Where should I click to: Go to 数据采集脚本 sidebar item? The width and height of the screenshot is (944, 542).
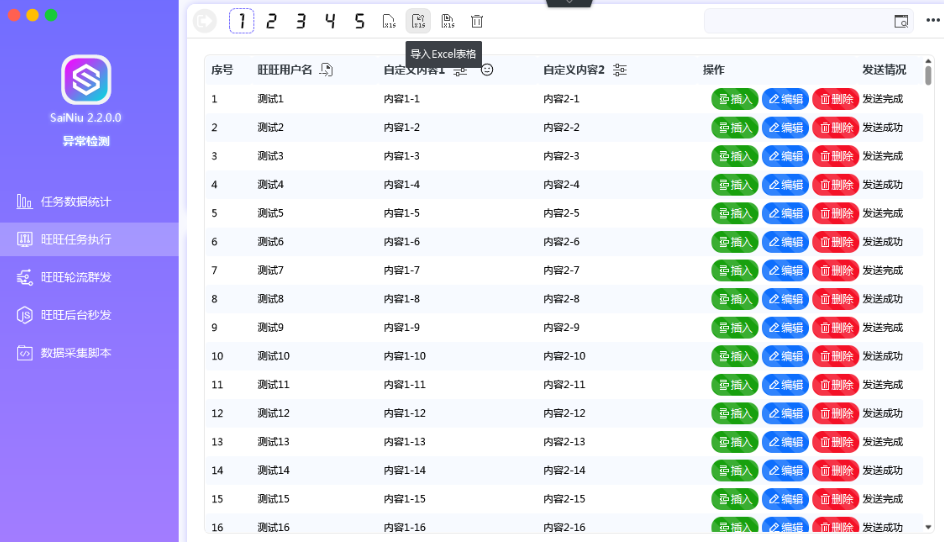pos(76,353)
